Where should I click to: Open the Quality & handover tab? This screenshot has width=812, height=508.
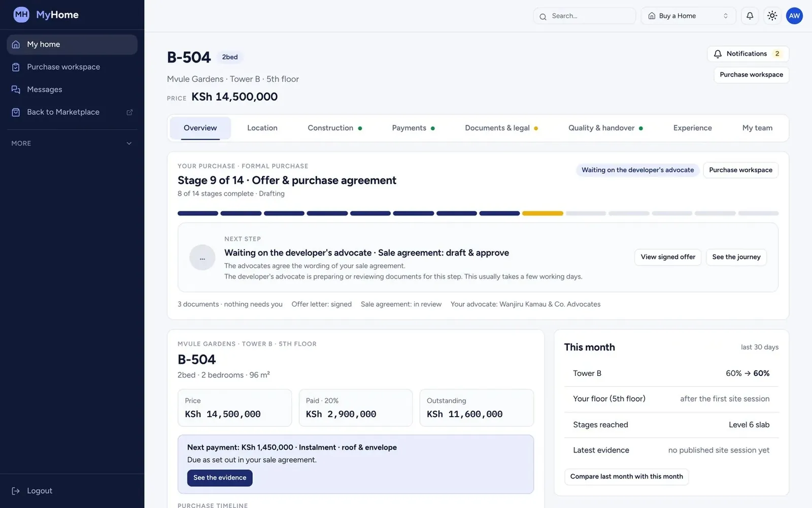(605, 128)
